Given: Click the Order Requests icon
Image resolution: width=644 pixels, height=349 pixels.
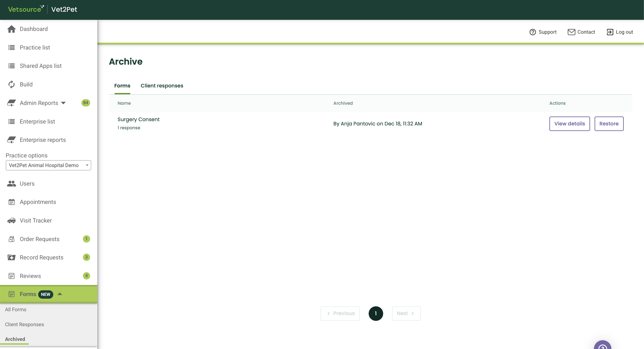Looking at the screenshot, I should pyautogui.click(x=12, y=239).
